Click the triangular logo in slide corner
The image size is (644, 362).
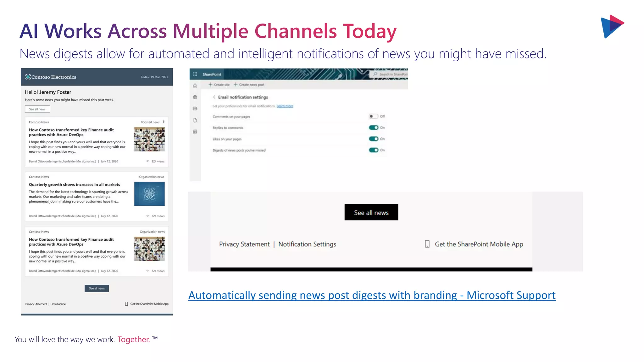point(612,26)
